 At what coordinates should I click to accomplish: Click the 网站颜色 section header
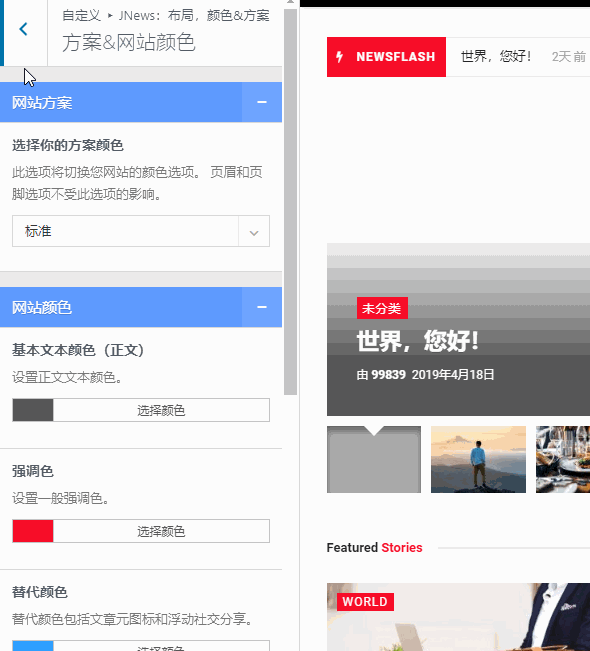click(x=141, y=307)
